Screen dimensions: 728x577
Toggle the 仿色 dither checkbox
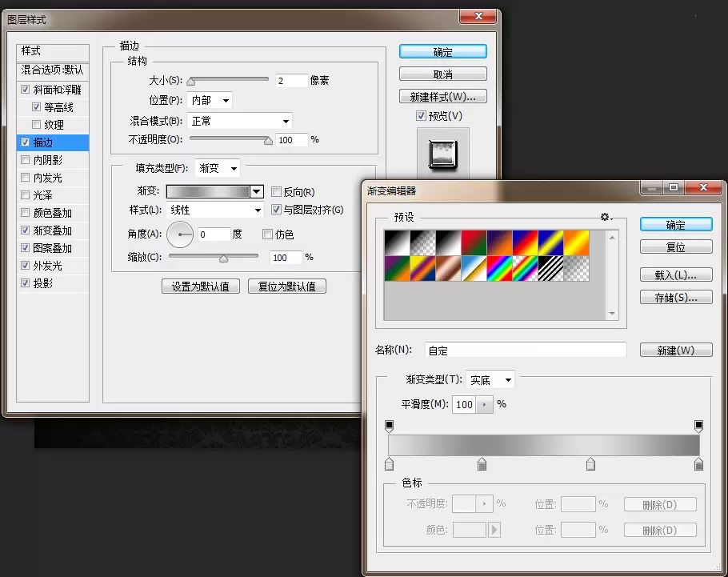point(267,234)
